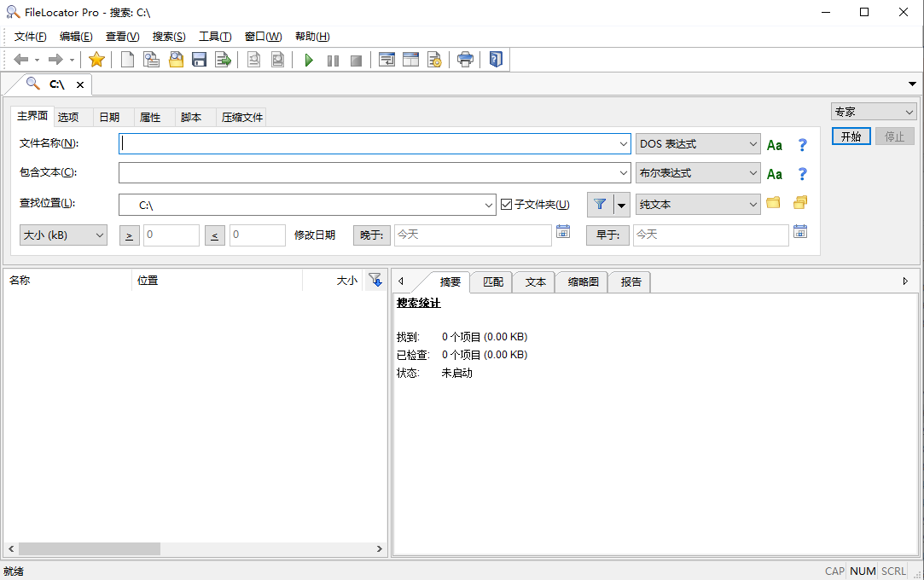Open calendar for 早于 date
This screenshot has height=580, width=924.
[800, 231]
